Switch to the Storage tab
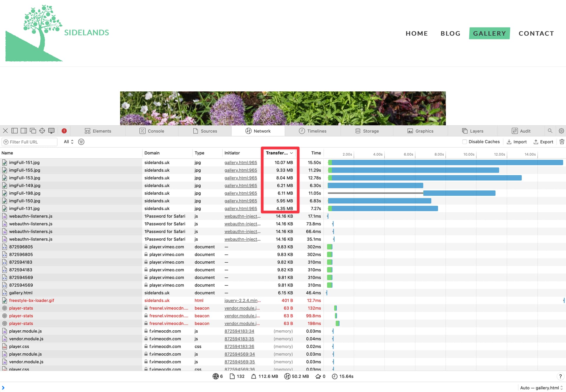The height and width of the screenshot is (392, 566). pyautogui.click(x=367, y=131)
